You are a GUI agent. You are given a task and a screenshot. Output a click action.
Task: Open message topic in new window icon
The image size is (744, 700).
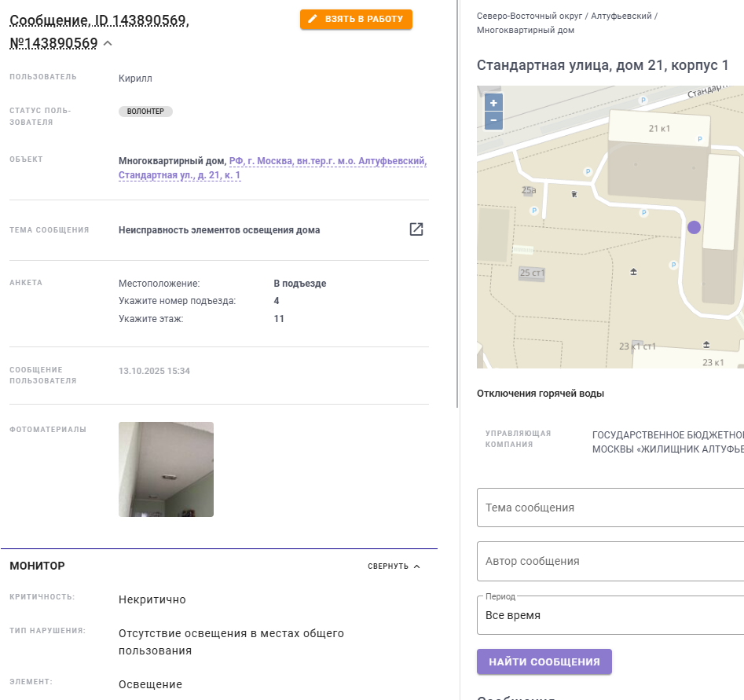(416, 229)
